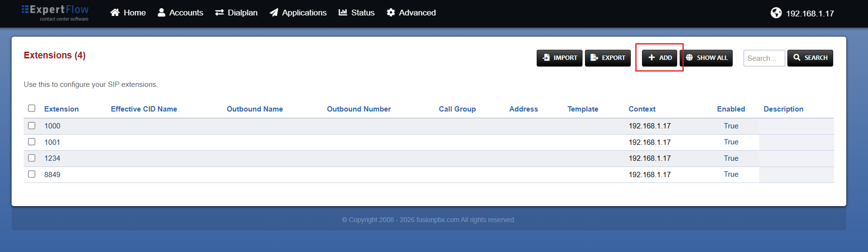Click the globe domain icon beside 192.168.1.17
This screenshot has height=252, width=868.
coord(776,13)
